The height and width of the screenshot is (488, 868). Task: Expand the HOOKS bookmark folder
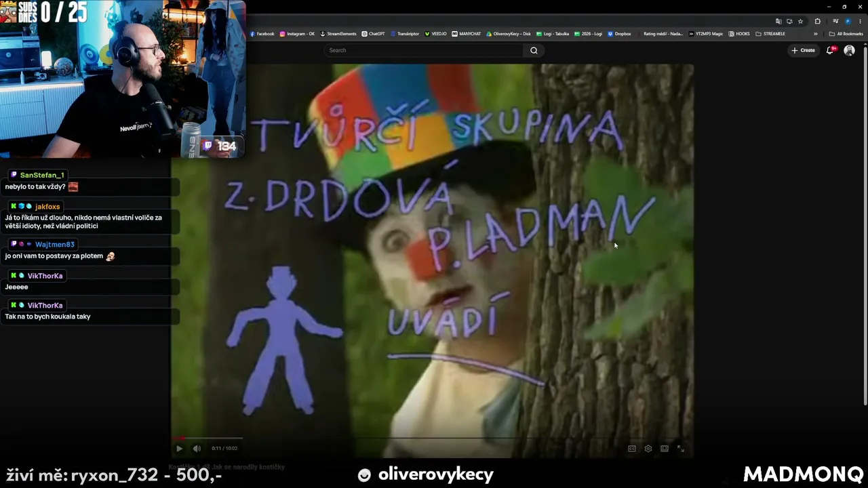739,34
